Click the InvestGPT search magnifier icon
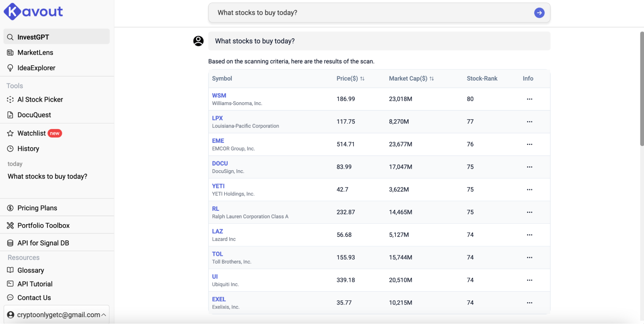Viewport: 644px width, 324px height. [10, 37]
